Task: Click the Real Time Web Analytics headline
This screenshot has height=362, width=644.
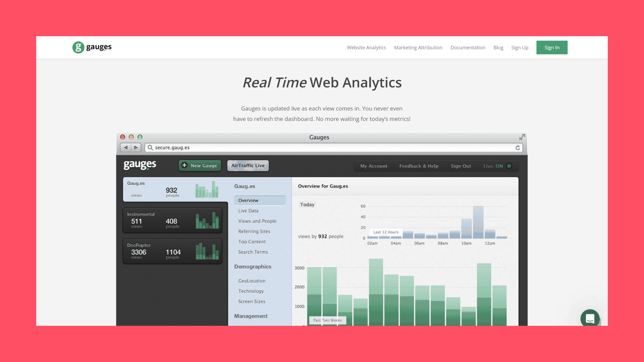Action: pyautogui.click(x=322, y=82)
